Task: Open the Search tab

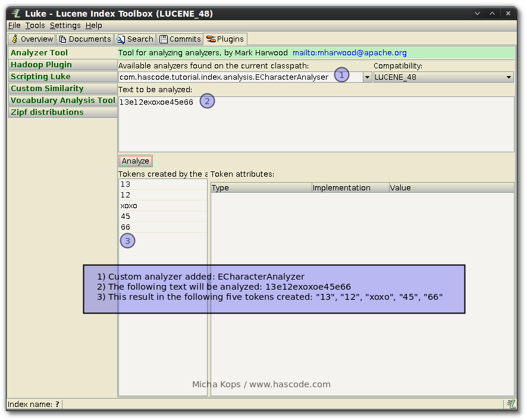Action: tap(135, 39)
